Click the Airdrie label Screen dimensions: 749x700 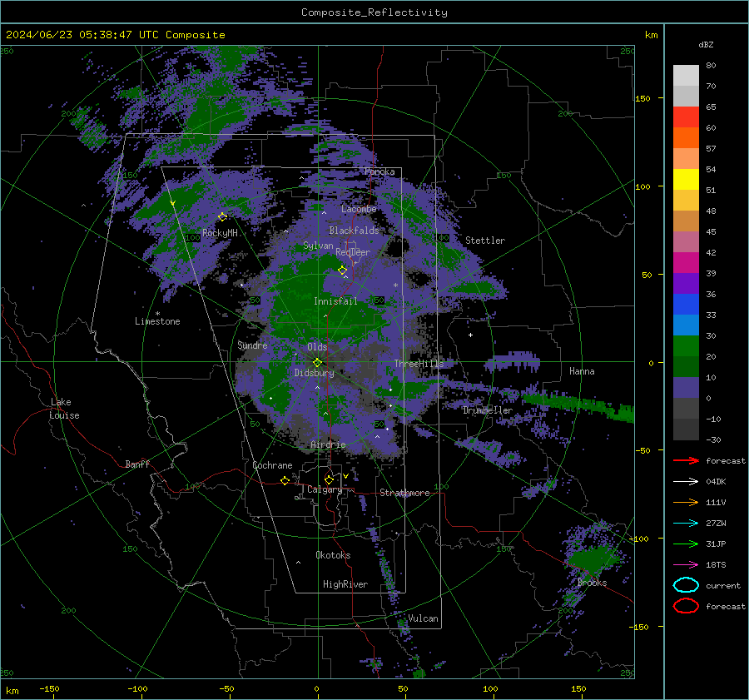click(328, 444)
